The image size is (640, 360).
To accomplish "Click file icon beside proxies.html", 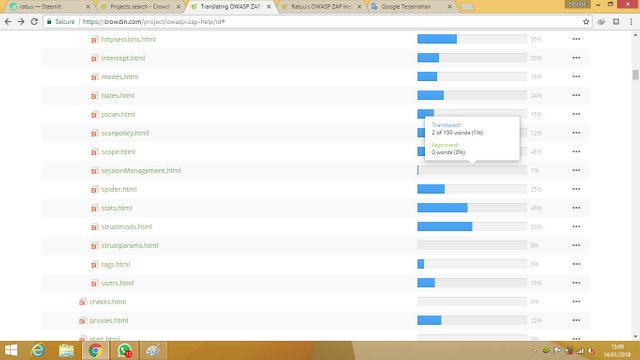I will coord(82,321).
